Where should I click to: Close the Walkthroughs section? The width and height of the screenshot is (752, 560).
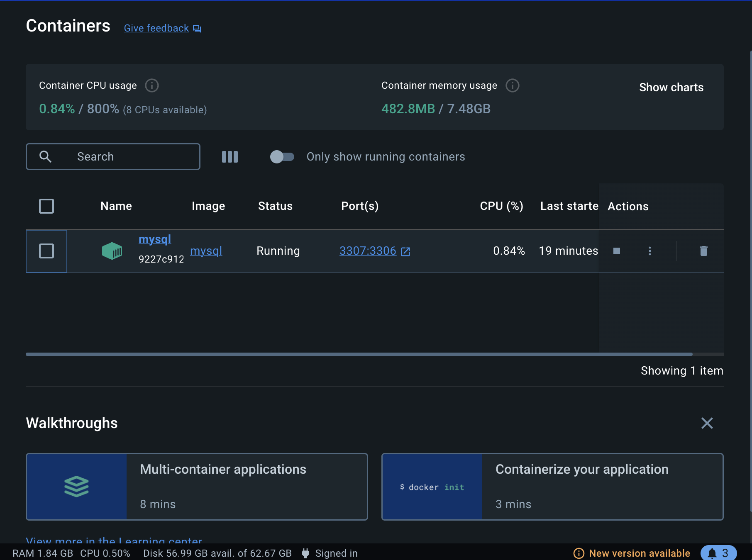click(x=707, y=423)
